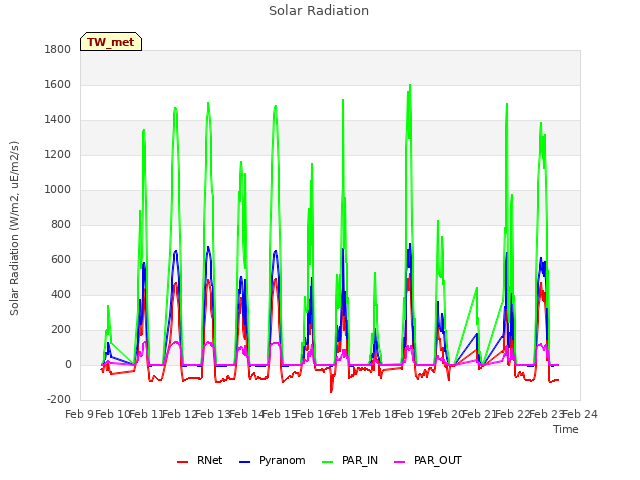640x480 pixels.
Task: Click the 1800 y-axis tick value
Action: [58, 49]
